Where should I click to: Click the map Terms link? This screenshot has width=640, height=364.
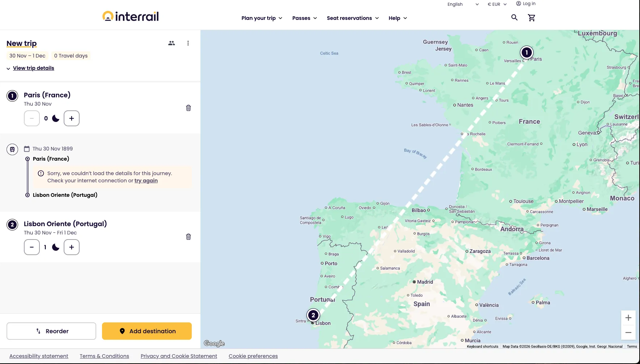point(632,347)
